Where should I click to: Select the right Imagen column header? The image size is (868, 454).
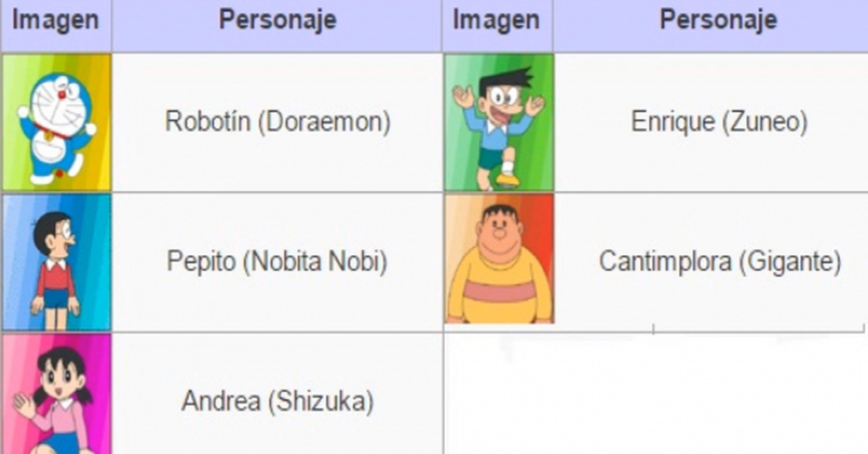(496, 20)
